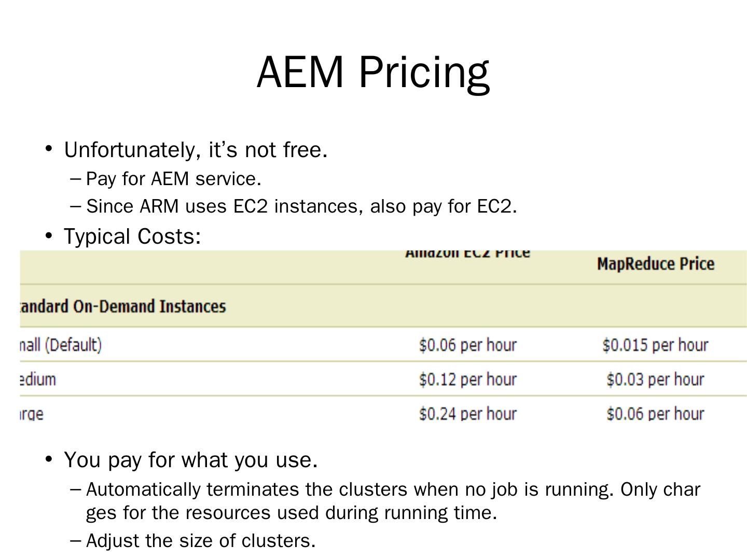This screenshot has height=560, width=747.
Task: Click the $0.12 per hour EC2 price
Action: tap(468, 380)
